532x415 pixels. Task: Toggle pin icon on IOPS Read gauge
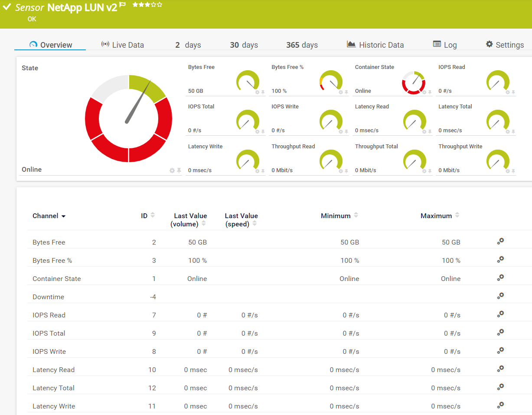pyautogui.click(x=513, y=92)
